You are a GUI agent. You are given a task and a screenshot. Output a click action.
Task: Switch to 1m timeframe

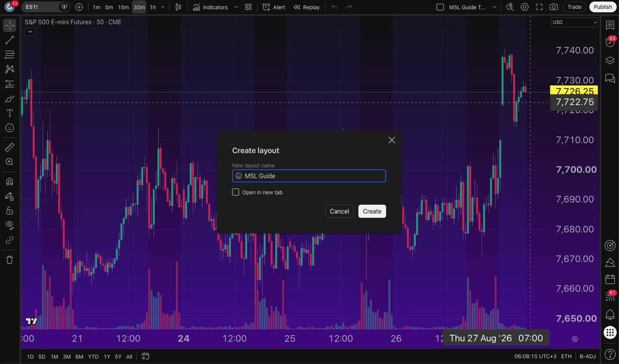pos(97,7)
